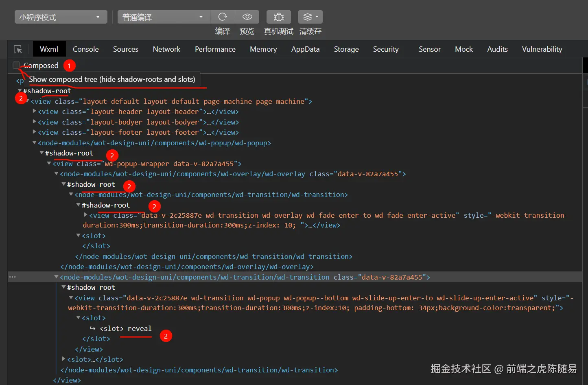Viewport: 588px width, 385px height.
Task: Open the 普通编译 compile mode dropdown
Action: tap(164, 17)
